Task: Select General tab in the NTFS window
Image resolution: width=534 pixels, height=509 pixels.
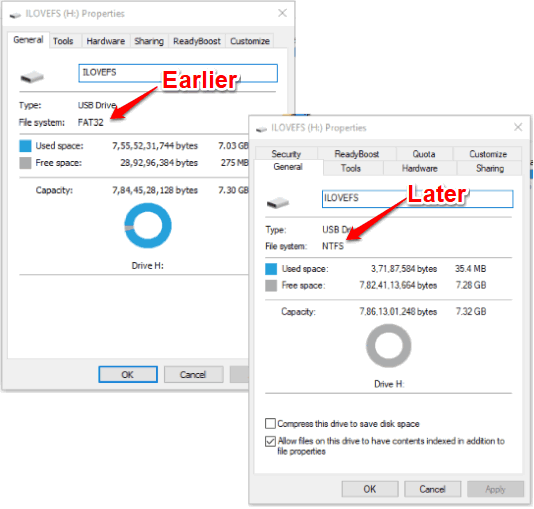Action: tap(288, 167)
